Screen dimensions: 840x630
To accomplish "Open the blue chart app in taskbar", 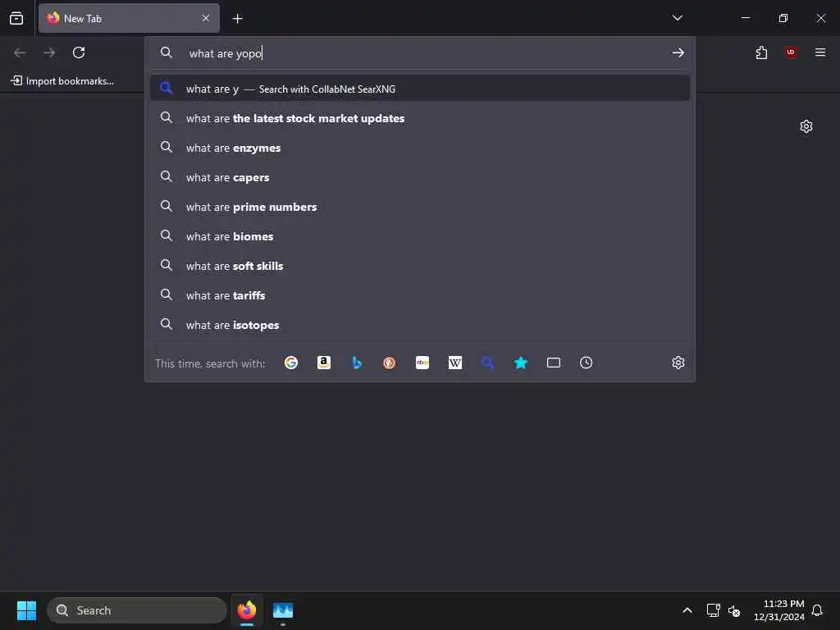I will click(x=283, y=610).
